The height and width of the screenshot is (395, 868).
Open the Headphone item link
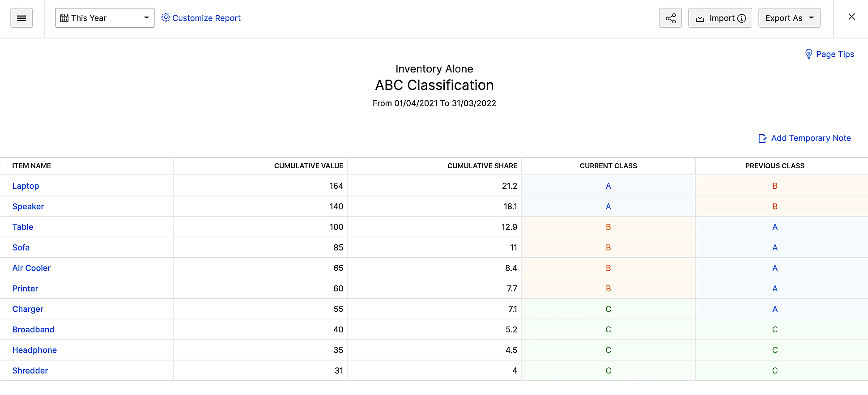pos(34,350)
